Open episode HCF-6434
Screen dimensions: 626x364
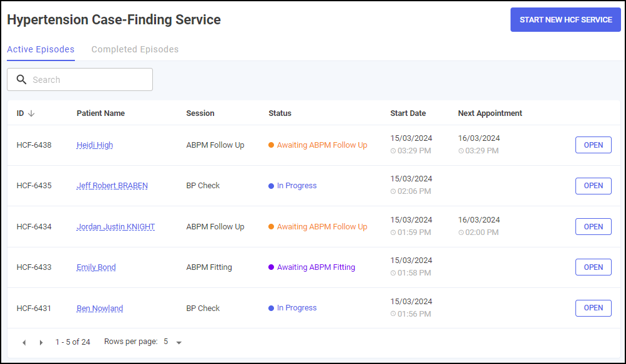click(594, 226)
